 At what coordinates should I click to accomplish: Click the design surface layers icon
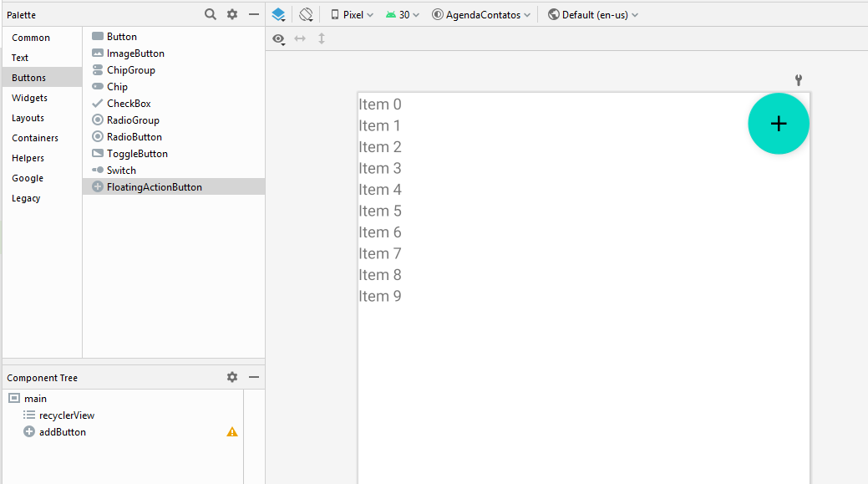279,14
